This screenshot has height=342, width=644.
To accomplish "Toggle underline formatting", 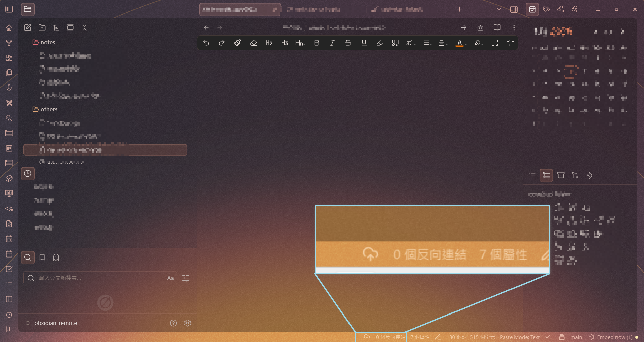I will (x=364, y=43).
